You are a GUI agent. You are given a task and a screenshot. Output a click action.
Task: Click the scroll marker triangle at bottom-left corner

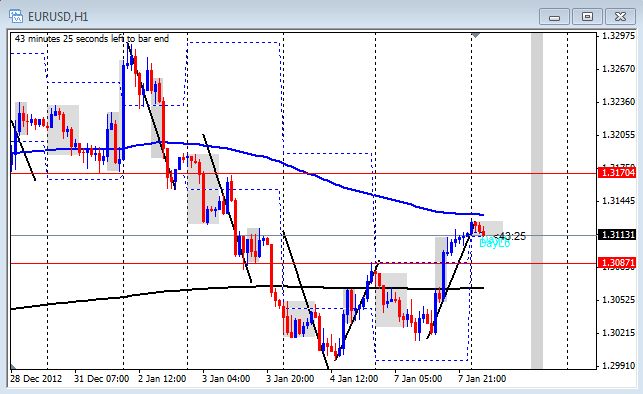[x=14, y=366]
